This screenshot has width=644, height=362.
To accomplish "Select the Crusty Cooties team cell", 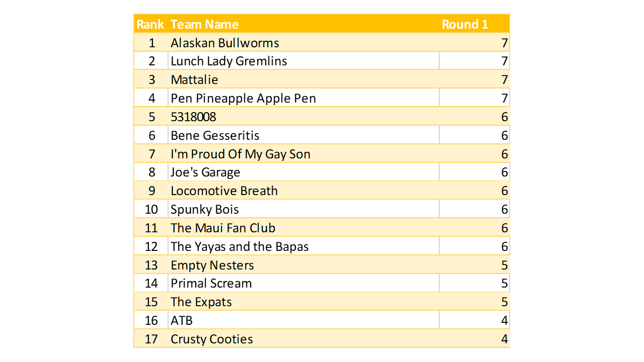I will point(212,339).
